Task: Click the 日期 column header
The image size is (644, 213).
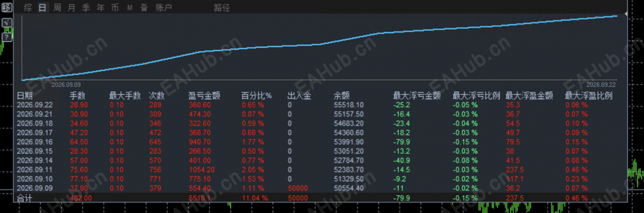Action: click(x=24, y=96)
